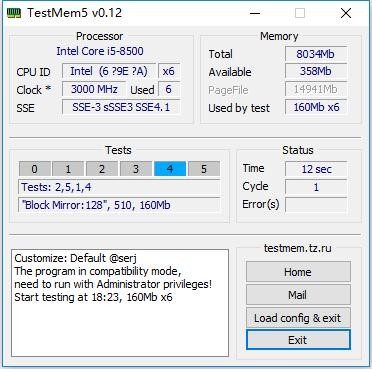Screen dimensions: 372x369
Task: Select test block 5
Action: (x=204, y=169)
